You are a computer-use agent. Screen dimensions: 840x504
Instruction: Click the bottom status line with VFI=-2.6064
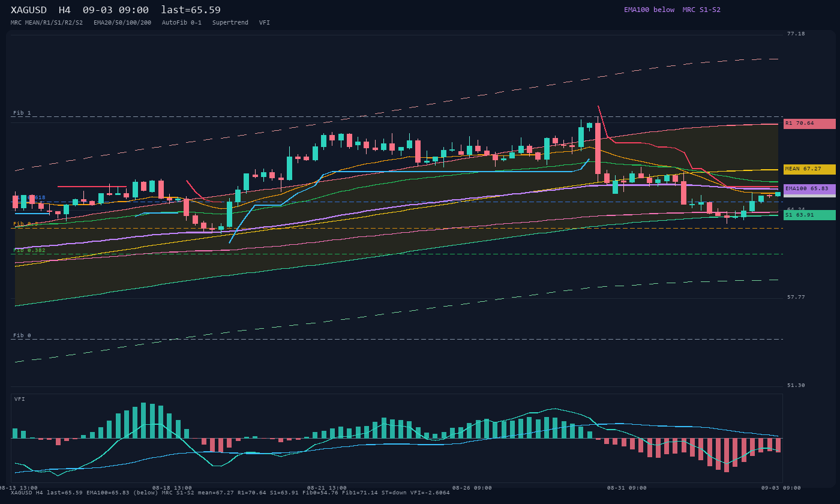pyautogui.click(x=230, y=493)
